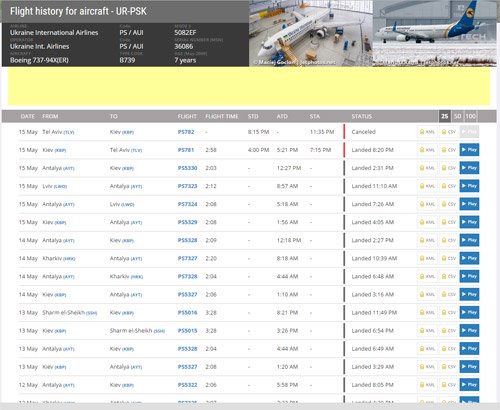Download CSV for flight PS781
500x410 pixels.
click(x=448, y=150)
